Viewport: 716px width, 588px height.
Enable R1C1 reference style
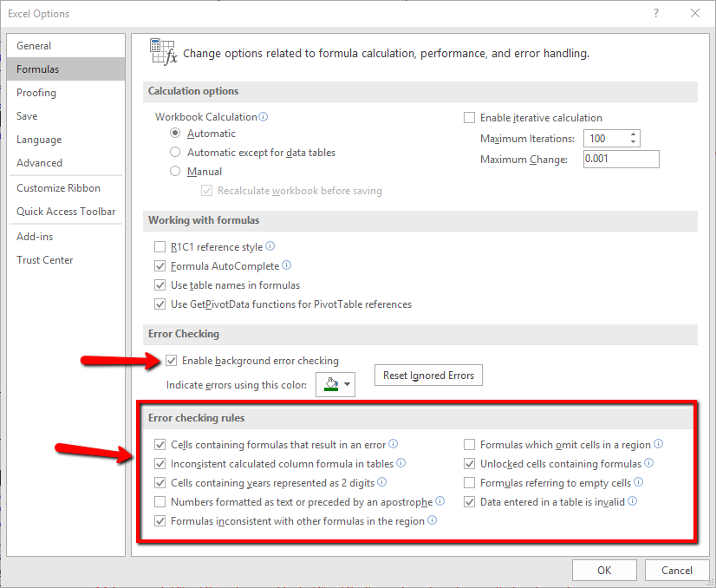pos(159,247)
